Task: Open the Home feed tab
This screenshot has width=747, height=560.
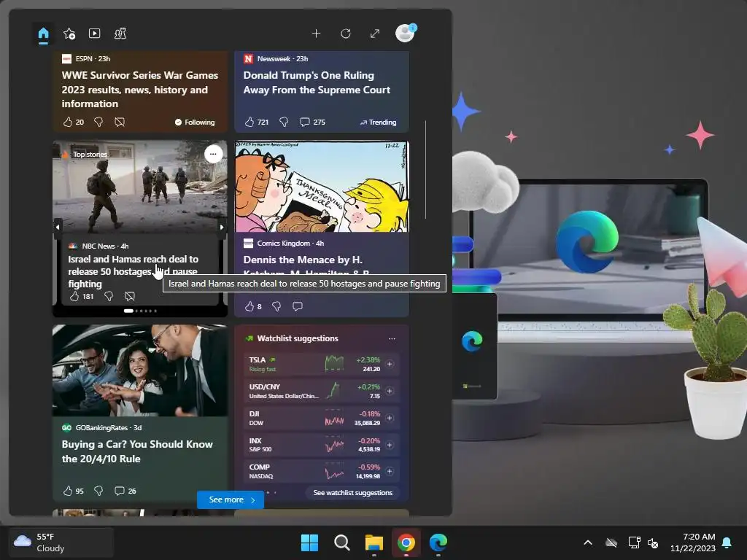Action: (43, 34)
